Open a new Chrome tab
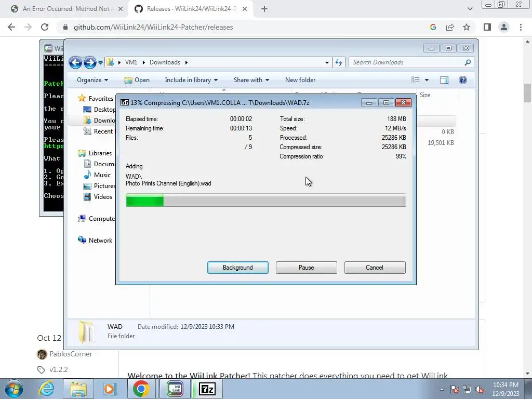This screenshot has height=399, width=532. pyautogui.click(x=264, y=9)
